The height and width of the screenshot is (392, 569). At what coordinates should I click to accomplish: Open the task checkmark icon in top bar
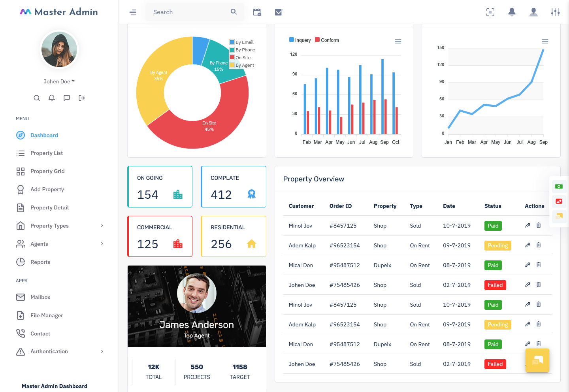click(279, 12)
